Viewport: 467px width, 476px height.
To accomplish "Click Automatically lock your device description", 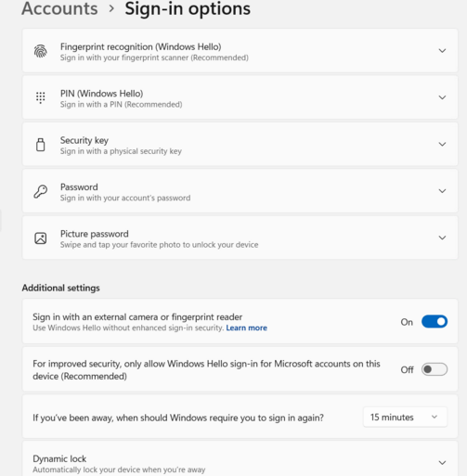I will (x=119, y=470).
